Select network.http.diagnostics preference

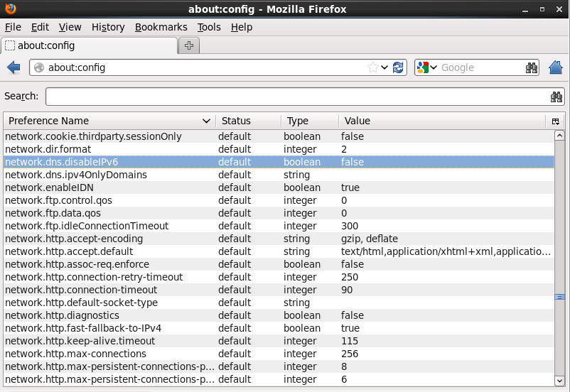click(x=279, y=315)
